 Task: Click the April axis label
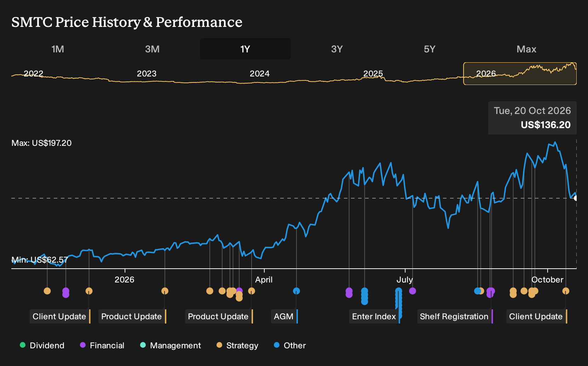pos(264,280)
